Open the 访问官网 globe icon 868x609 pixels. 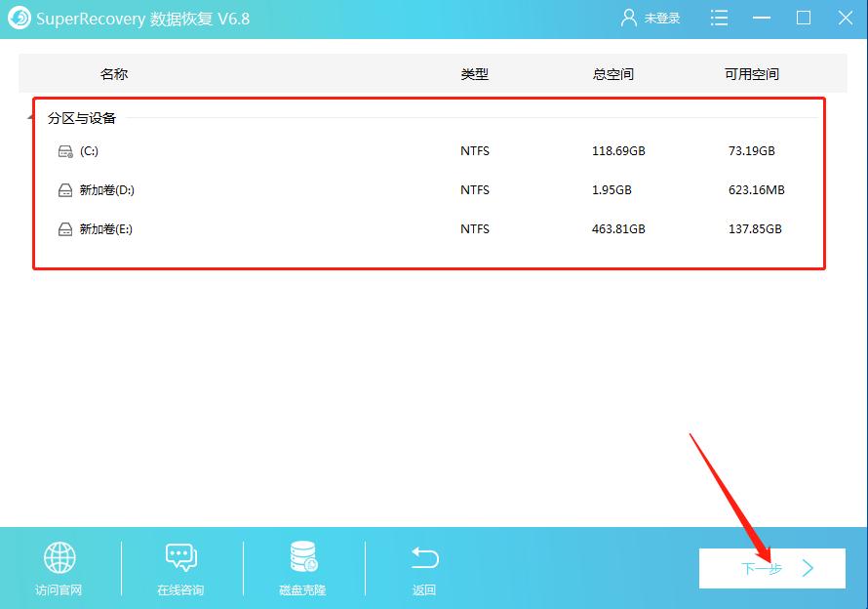(59, 558)
